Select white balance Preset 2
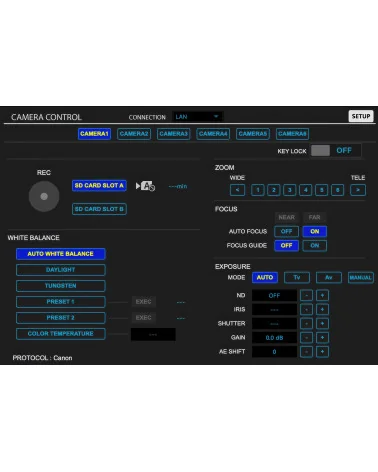The image size is (378, 472). pos(61,318)
